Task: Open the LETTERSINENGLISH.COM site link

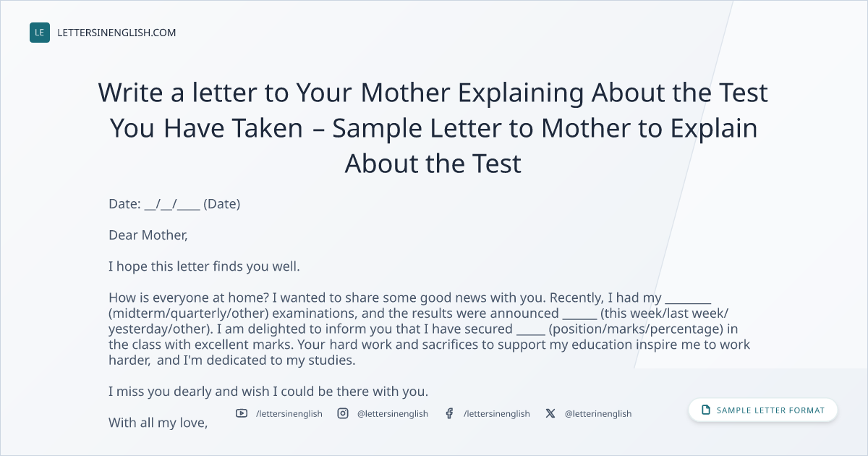Action: click(x=116, y=33)
